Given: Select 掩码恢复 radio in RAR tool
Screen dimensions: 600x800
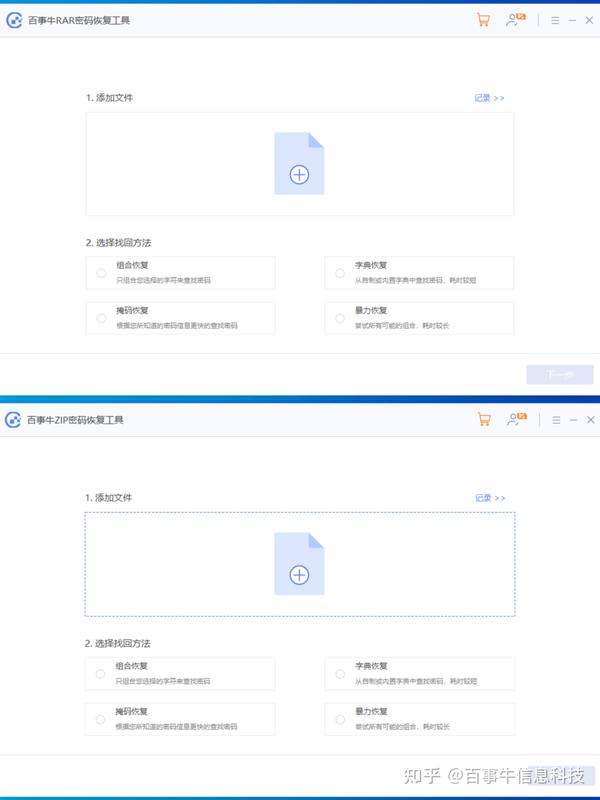Looking at the screenshot, I should point(101,318).
